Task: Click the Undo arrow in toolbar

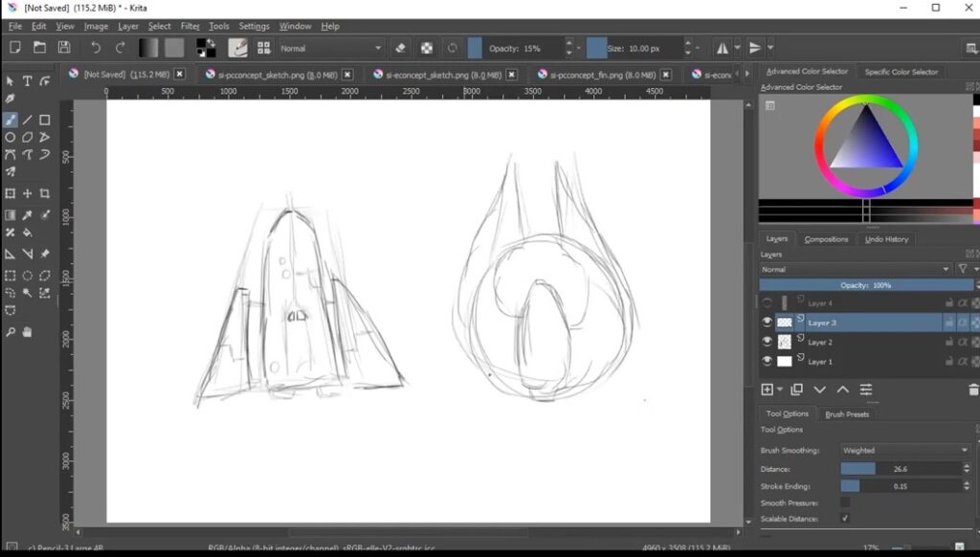Action: tap(95, 48)
